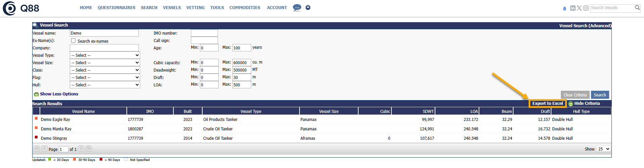Open the chat bubble icon
This screenshot has width=644, height=168.
(x=297, y=7)
